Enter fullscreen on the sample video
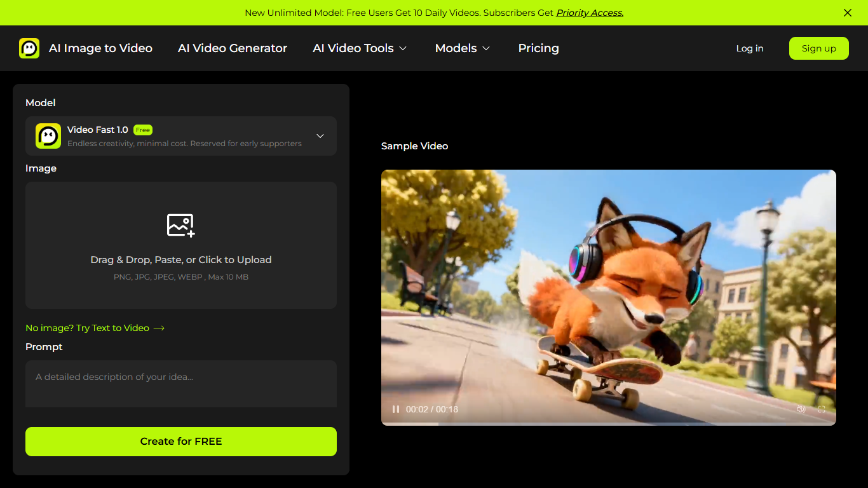The image size is (868, 488). (x=821, y=409)
